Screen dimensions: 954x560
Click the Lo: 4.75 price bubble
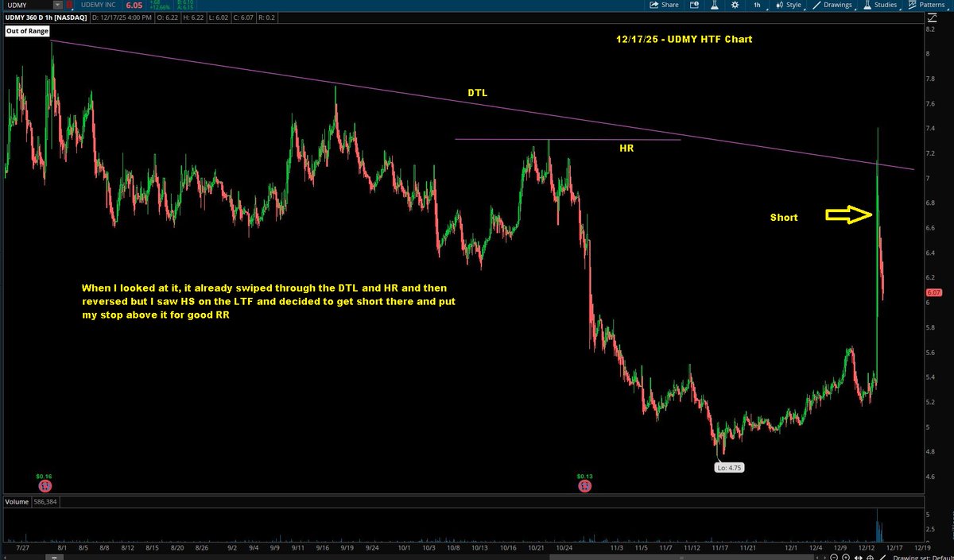point(729,468)
